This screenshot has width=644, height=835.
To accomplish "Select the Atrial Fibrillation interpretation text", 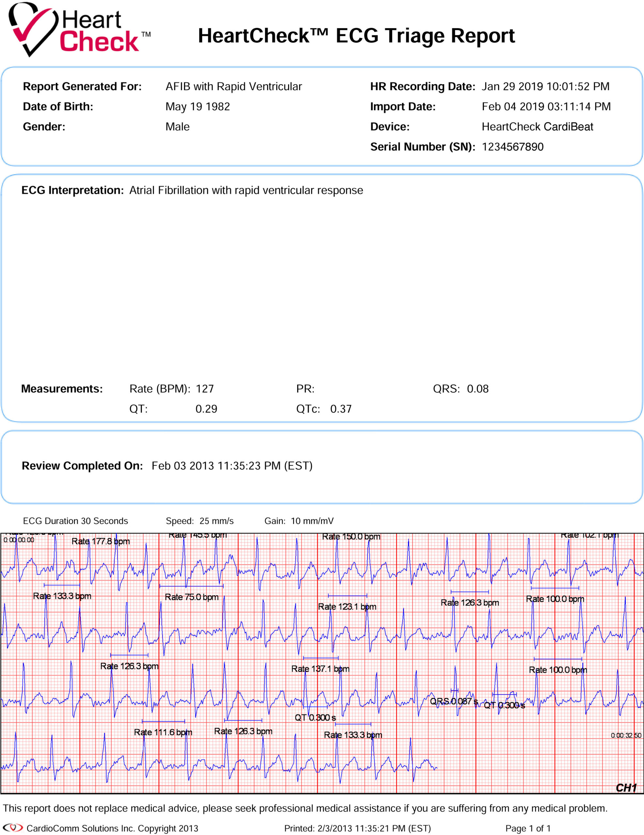I will (x=246, y=190).
